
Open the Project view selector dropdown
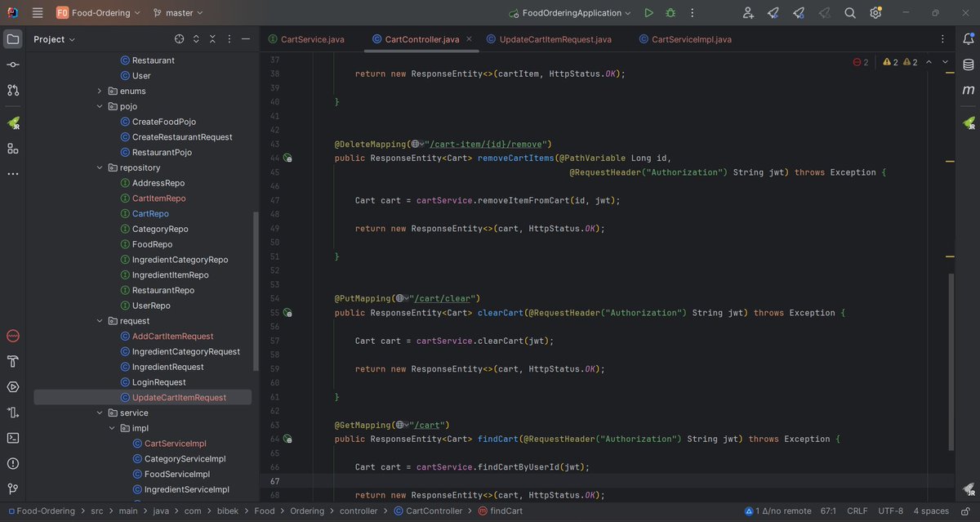54,39
